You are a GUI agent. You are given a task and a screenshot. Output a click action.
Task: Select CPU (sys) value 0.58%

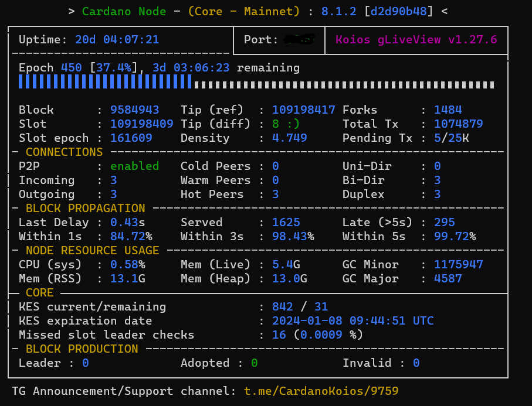(x=127, y=265)
